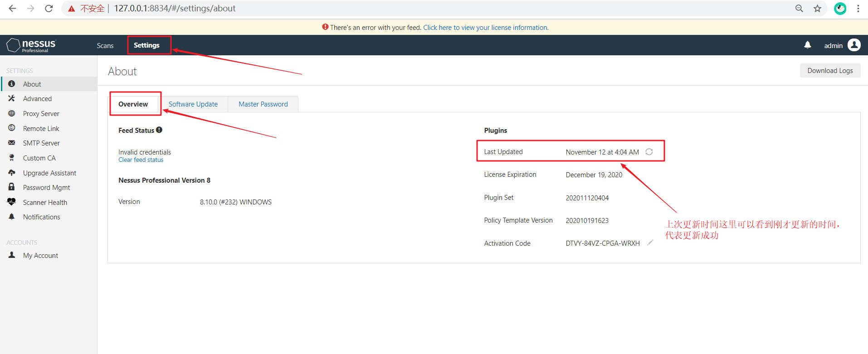Click the Download Logs button
868x354 pixels.
pyautogui.click(x=830, y=70)
